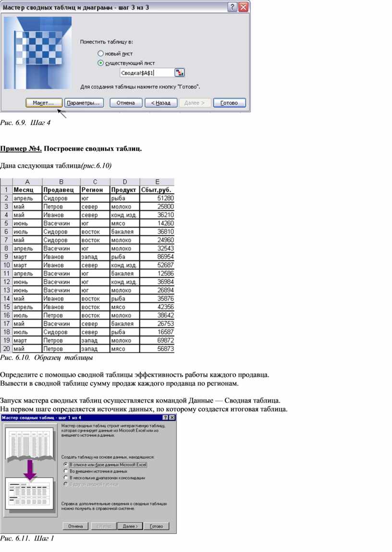This screenshot has width=392, height=552.
Task: Select "В списке или базе данных Microsoft Excel" radio
Action: pos(65,465)
